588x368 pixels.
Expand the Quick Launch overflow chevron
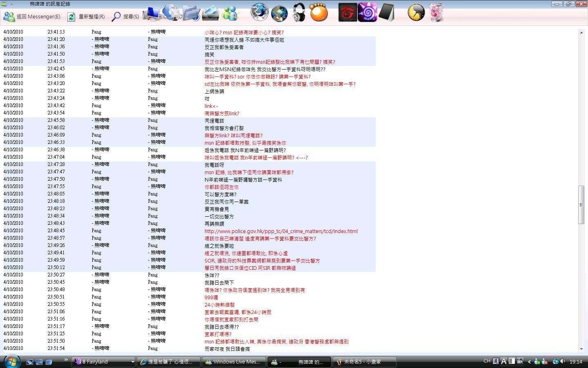coord(66,360)
